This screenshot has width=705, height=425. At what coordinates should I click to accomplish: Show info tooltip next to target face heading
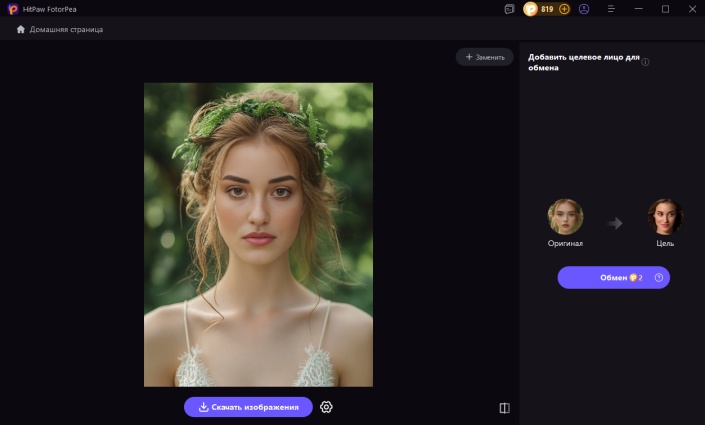(x=645, y=62)
